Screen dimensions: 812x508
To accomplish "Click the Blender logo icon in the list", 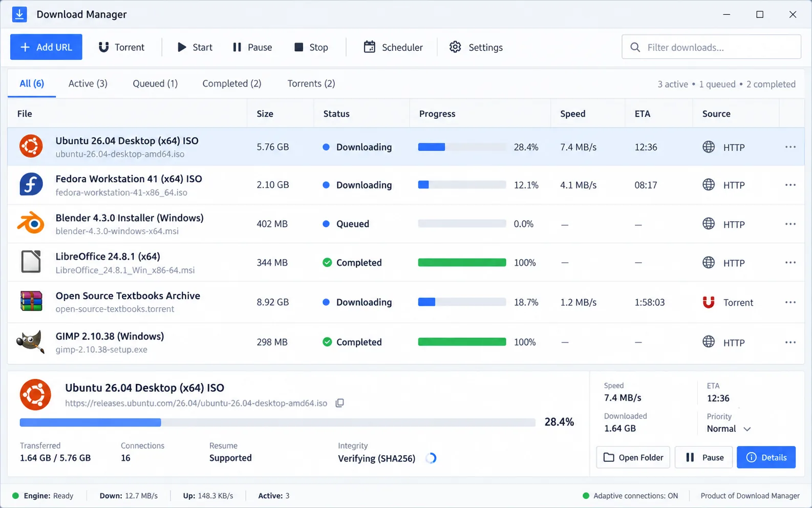I will point(31,223).
